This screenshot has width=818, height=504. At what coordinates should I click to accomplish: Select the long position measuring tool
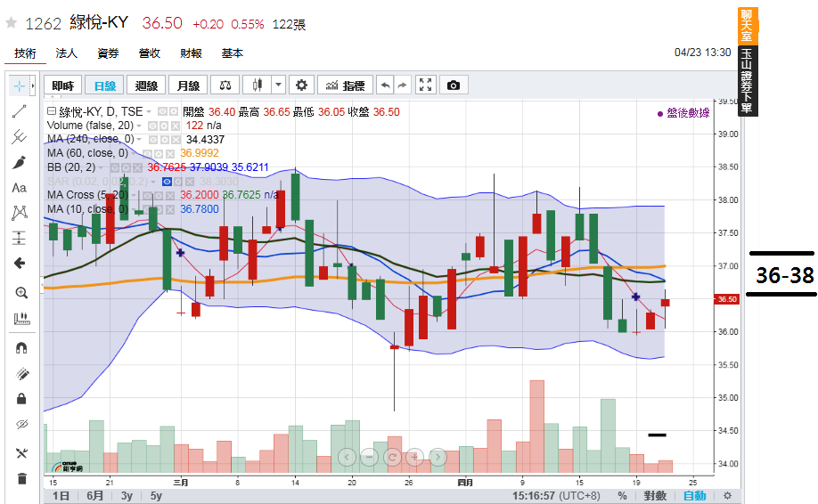[20, 238]
